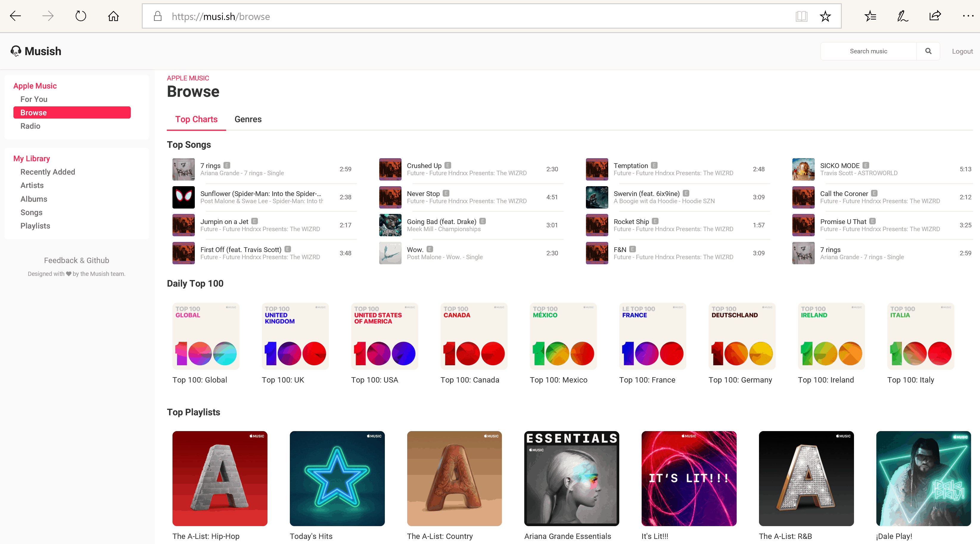Click the lock icon in the address bar

click(x=158, y=16)
